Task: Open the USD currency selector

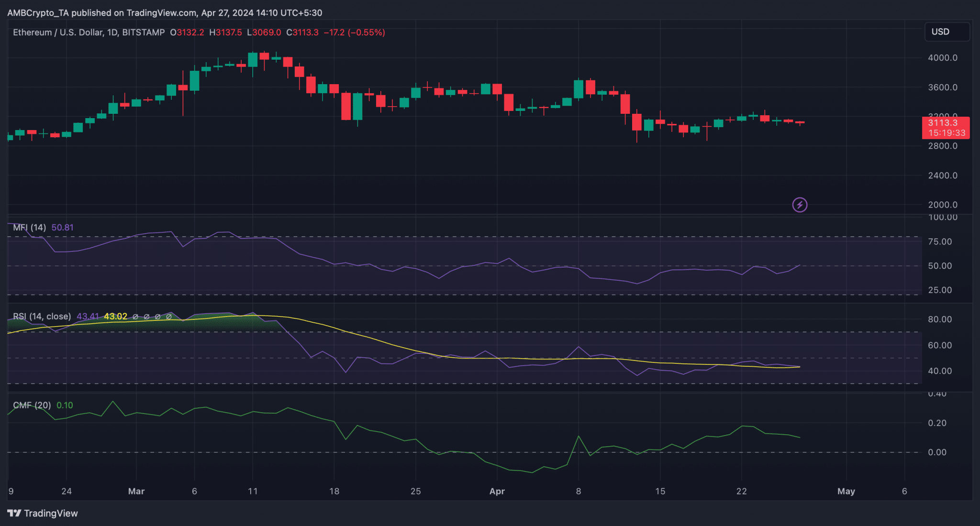Action: point(947,32)
